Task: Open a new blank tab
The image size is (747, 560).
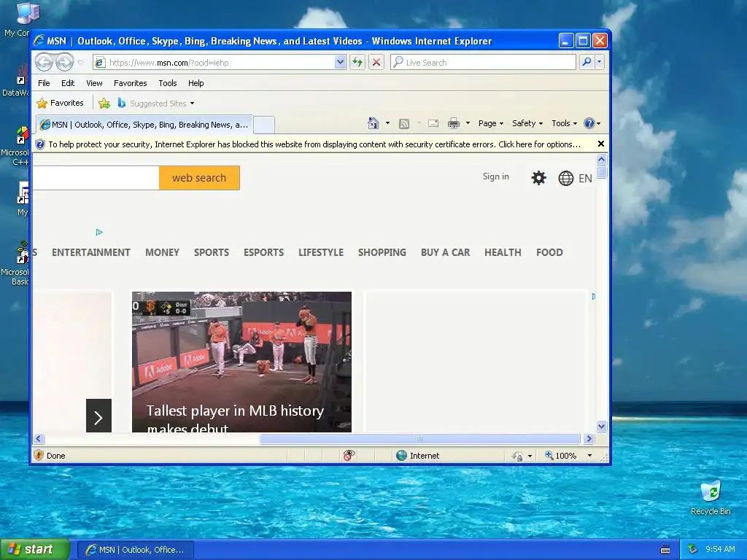Action: 264,125
